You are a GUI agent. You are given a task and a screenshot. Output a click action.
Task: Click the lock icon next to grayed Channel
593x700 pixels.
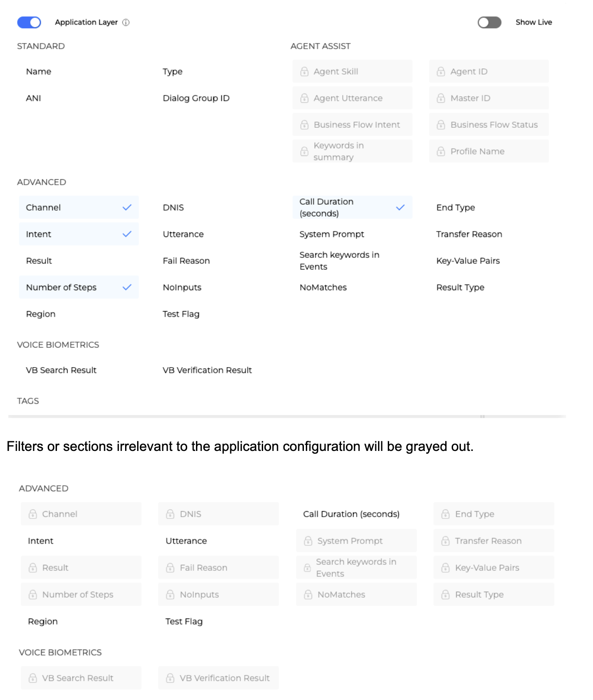pos(33,514)
